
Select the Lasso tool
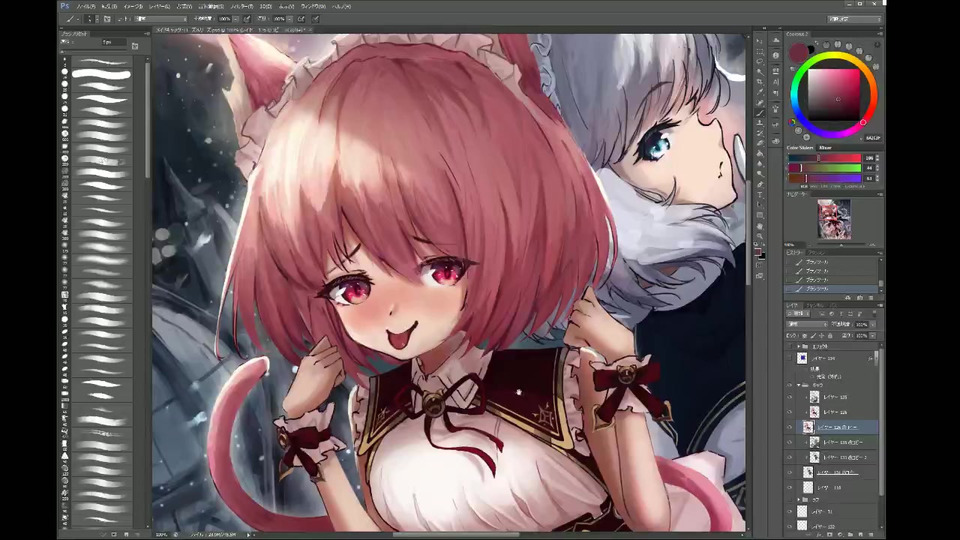pos(760,62)
